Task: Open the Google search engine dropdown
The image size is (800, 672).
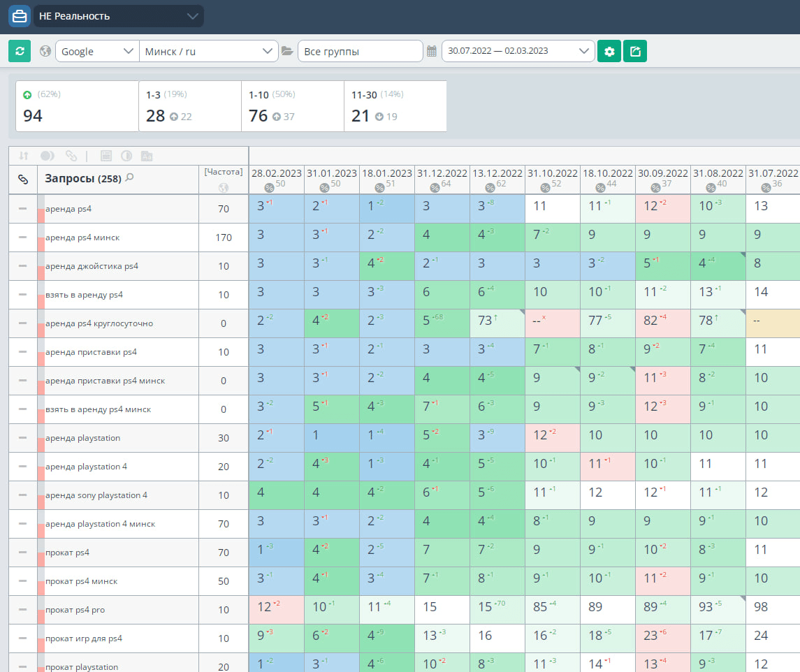Action: click(x=96, y=51)
